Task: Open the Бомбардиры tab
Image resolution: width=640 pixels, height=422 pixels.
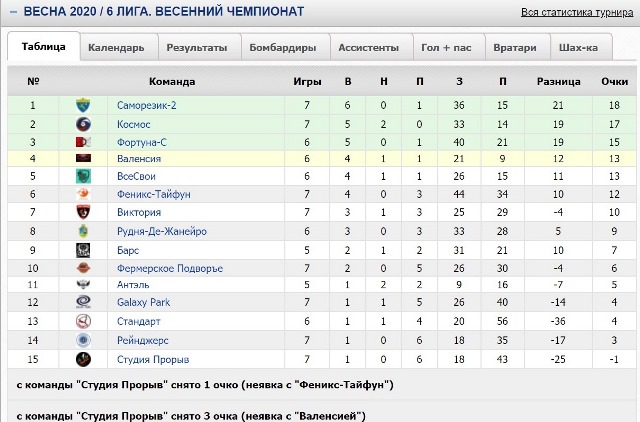Action: tap(283, 48)
